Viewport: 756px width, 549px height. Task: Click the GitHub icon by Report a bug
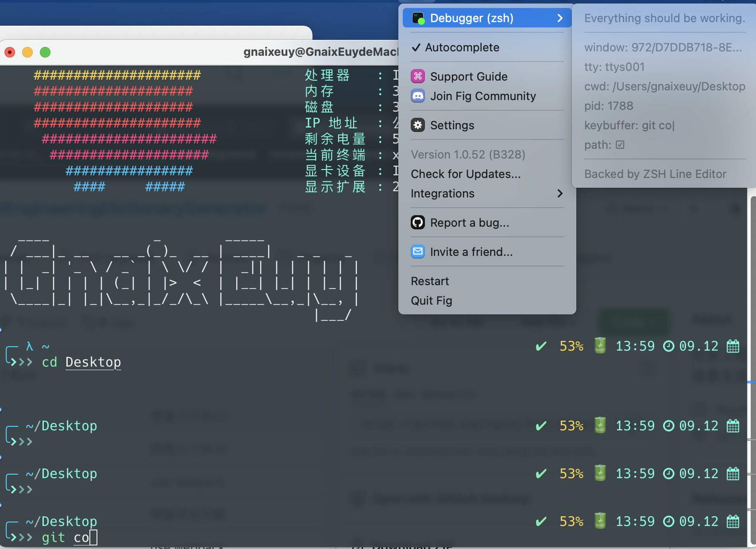[x=418, y=222]
